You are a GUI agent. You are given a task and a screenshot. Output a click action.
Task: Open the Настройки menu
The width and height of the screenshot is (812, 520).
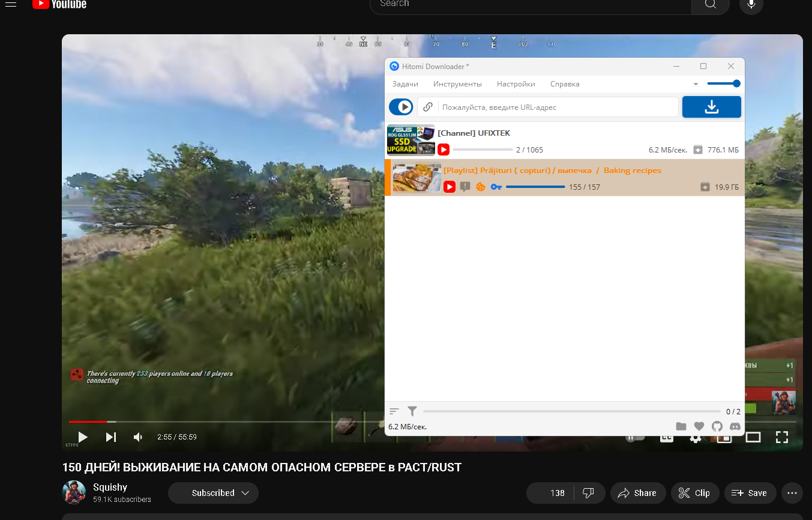[516, 84]
